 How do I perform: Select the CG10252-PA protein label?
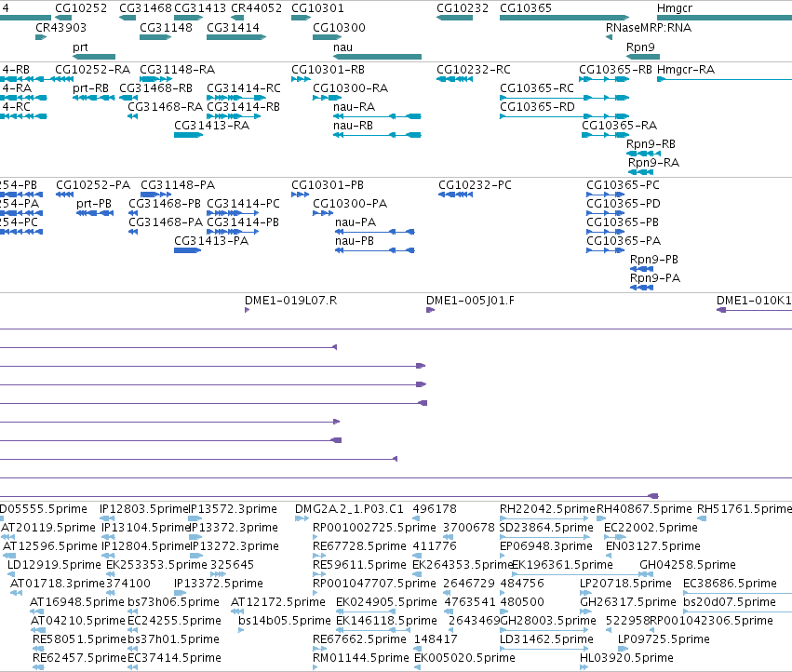93,185
